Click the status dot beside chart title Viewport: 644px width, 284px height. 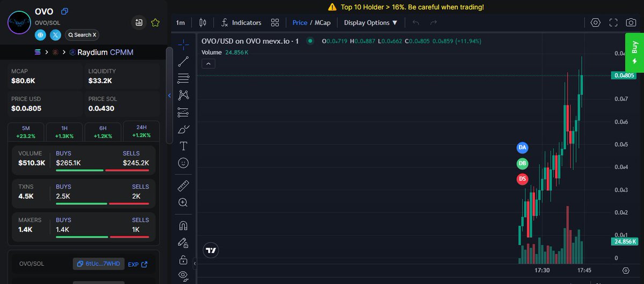pyautogui.click(x=310, y=41)
